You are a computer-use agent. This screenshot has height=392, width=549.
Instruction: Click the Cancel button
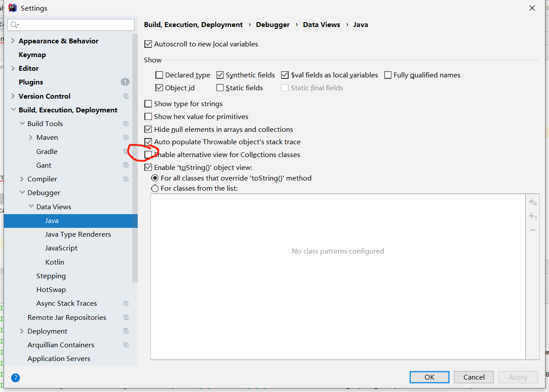(474, 377)
